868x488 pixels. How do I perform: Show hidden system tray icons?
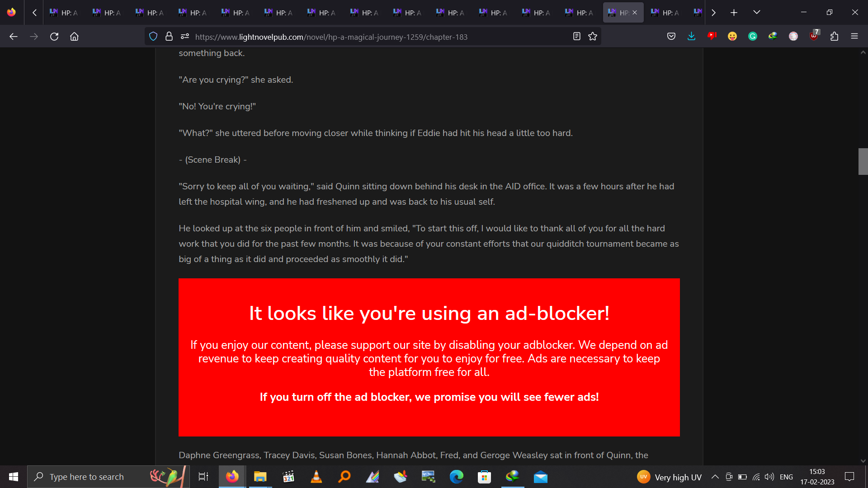tap(715, 477)
